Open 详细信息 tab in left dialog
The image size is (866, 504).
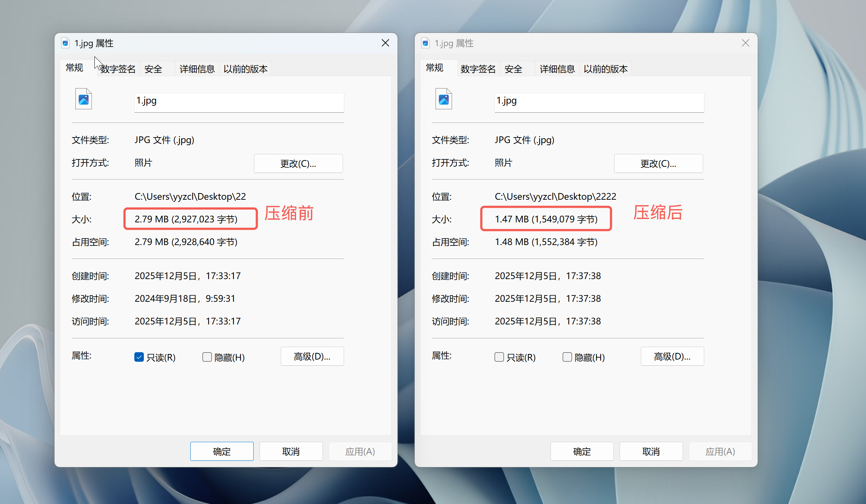197,69
